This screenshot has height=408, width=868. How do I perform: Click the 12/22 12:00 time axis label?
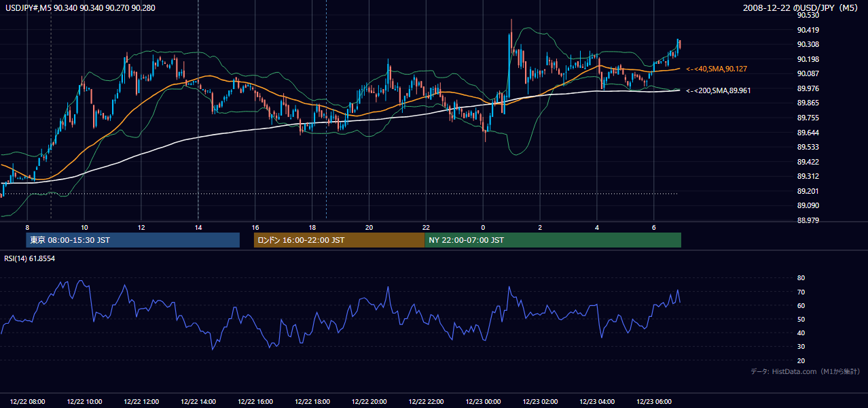[x=142, y=402]
